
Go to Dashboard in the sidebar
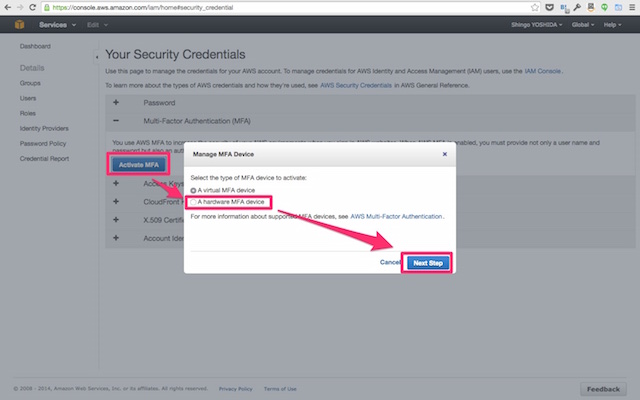click(x=35, y=46)
